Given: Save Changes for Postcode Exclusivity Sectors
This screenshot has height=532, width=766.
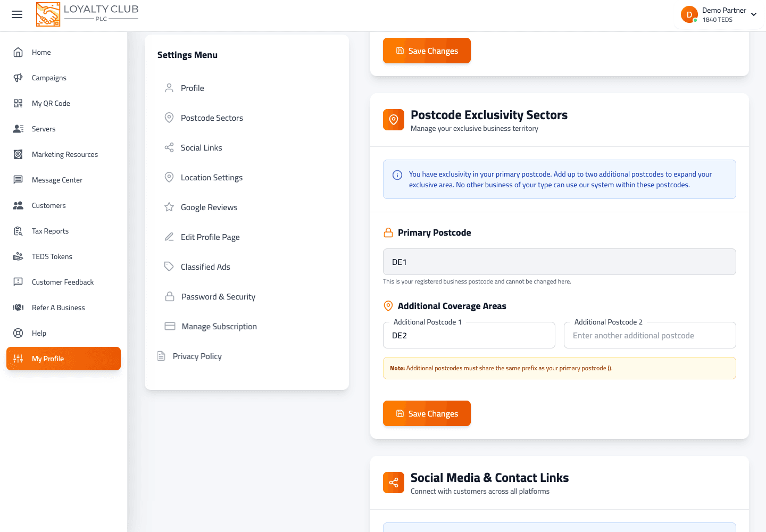Looking at the screenshot, I should [x=427, y=413].
